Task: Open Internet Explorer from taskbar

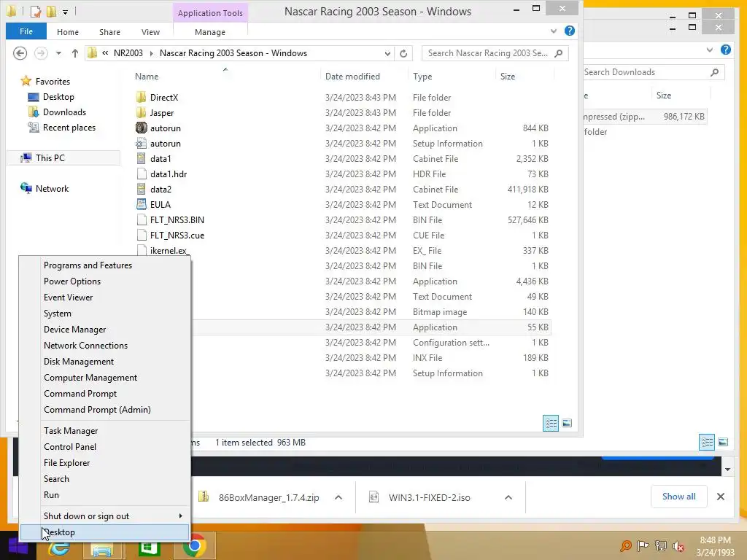Action: pyautogui.click(x=59, y=547)
